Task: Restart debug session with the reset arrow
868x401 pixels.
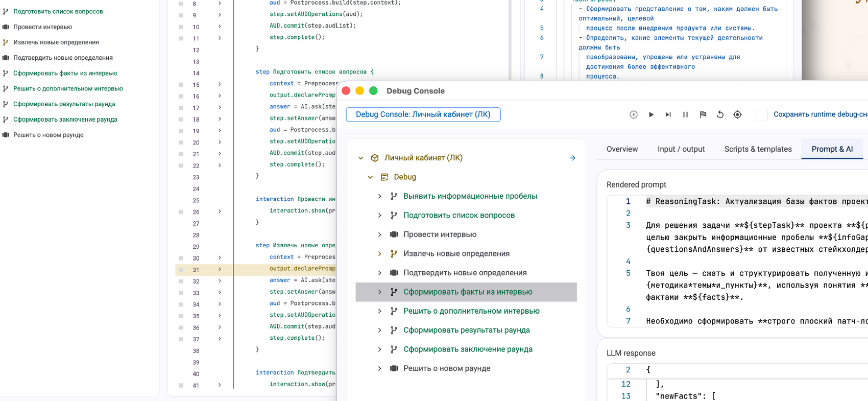Action: 720,114
